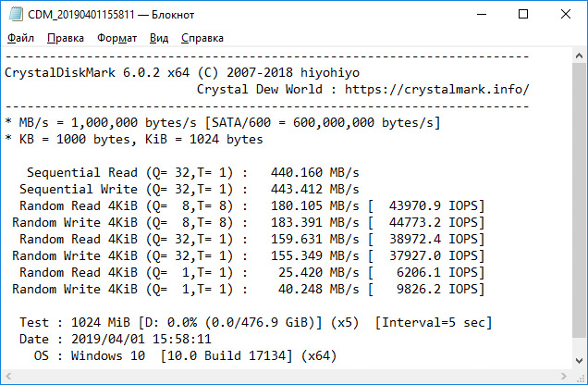588x385 pixels.
Task: Click the title text CDM_20190401155811
Action: click(x=81, y=15)
